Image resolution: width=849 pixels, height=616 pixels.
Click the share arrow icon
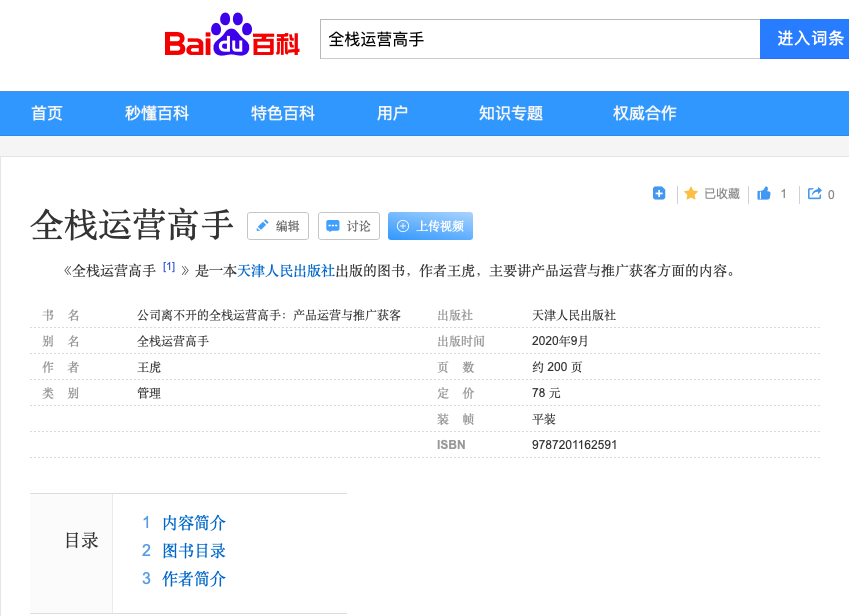click(815, 194)
